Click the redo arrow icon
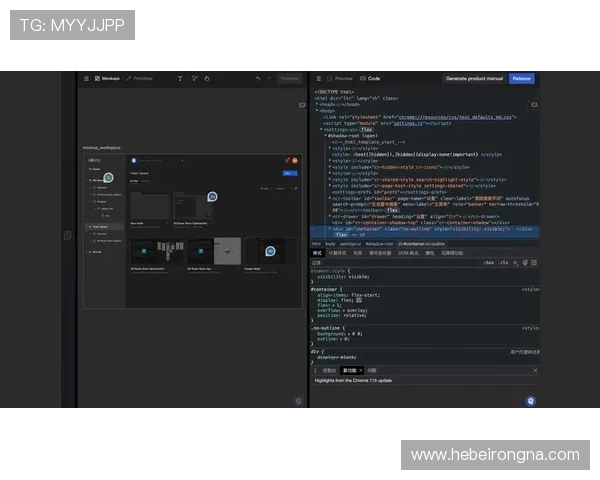This screenshot has width=600, height=480. [269, 78]
